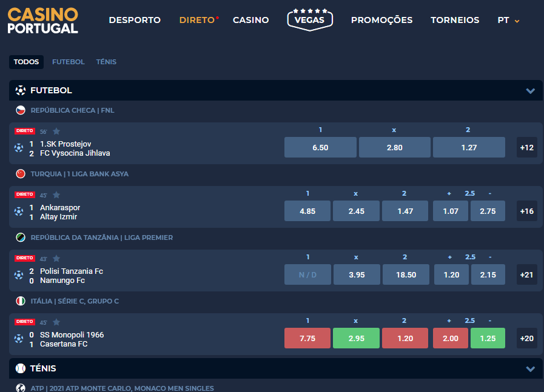Expand +16 more markets for Ankaraspor
Viewport: 544px width, 392px height.
[526, 211]
